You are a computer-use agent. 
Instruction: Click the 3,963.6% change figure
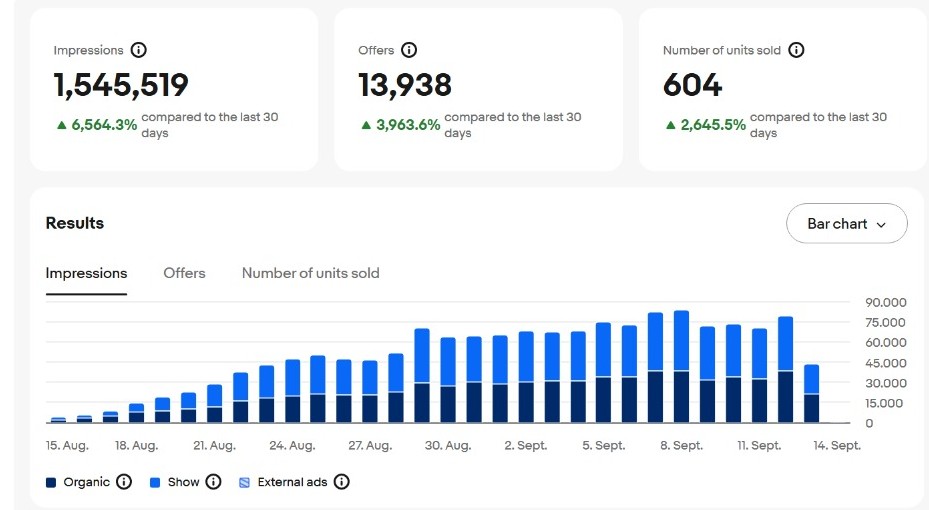(408, 124)
